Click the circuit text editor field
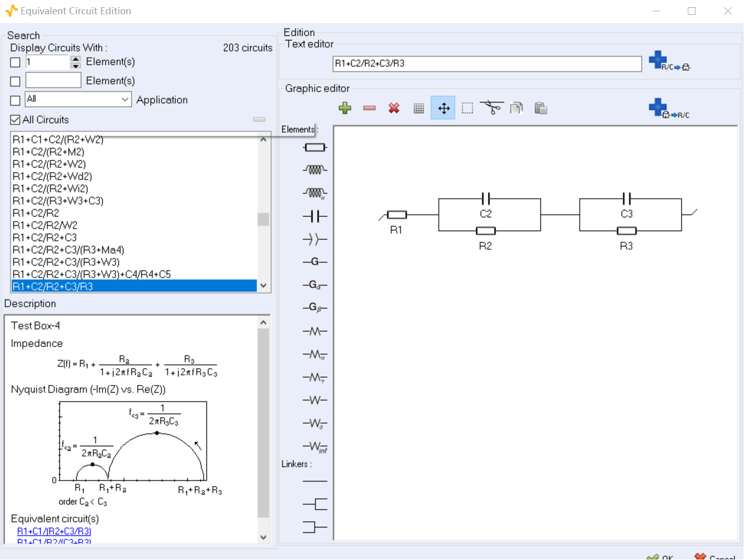Screen dimensions: 744x560 click(487, 64)
